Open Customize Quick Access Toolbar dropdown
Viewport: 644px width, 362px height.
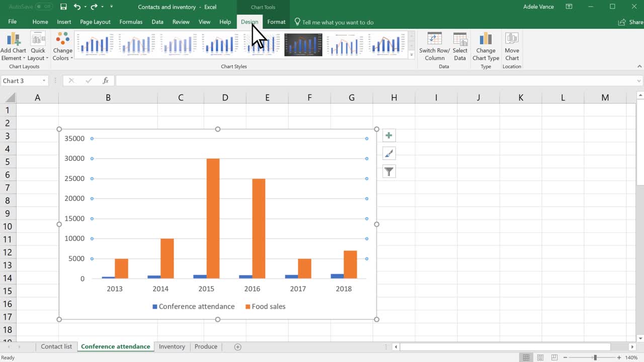(111, 7)
